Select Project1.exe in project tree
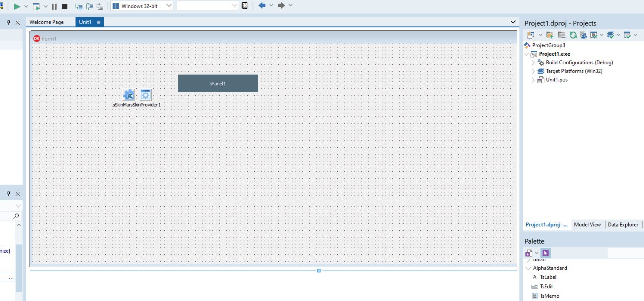The height and width of the screenshot is (301, 644). tap(554, 54)
